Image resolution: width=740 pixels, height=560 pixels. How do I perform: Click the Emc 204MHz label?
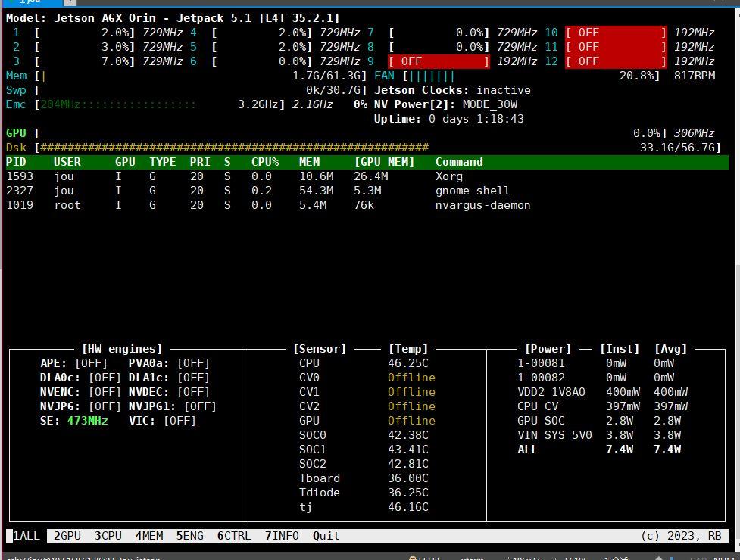(61, 104)
